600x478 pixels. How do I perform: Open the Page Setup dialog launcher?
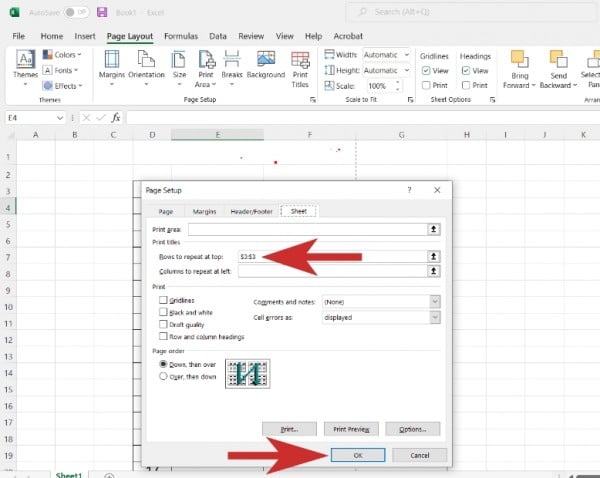[313, 100]
